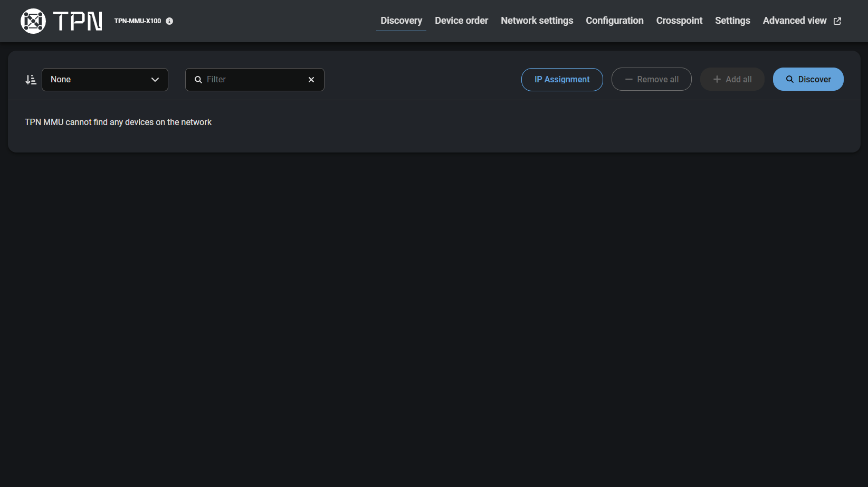Open the Settings tab
The image size is (868, 487).
pyautogui.click(x=732, y=21)
